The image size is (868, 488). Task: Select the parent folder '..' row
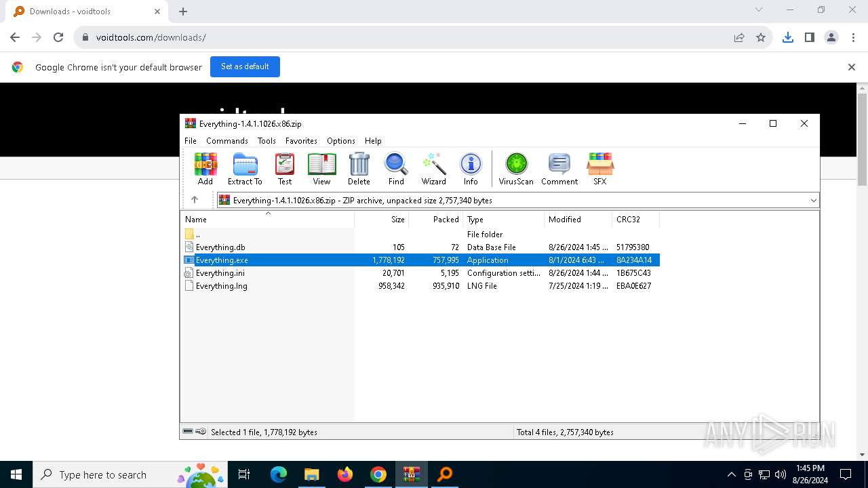[x=420, y=235]
